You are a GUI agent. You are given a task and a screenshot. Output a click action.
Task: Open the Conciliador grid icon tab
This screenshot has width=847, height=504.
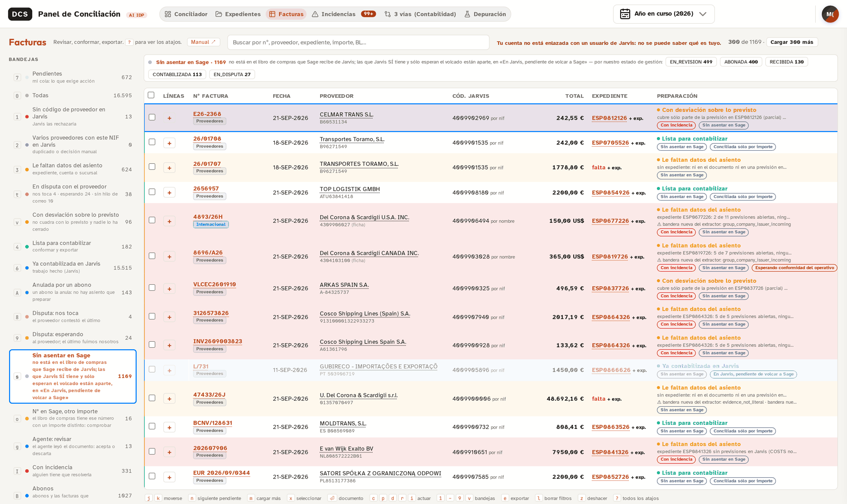tap(168, 14)
